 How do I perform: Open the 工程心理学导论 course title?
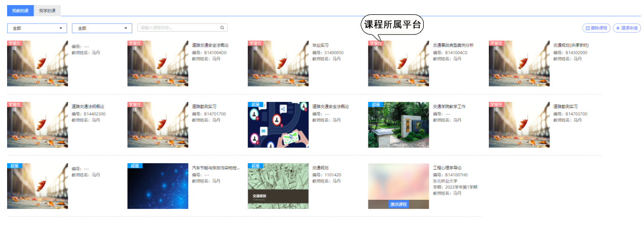click(447, 168)
